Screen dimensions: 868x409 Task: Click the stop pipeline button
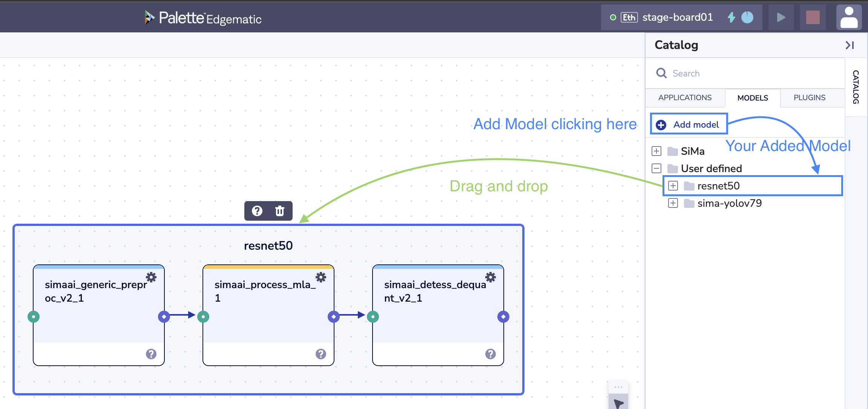(x=813, y=17)
